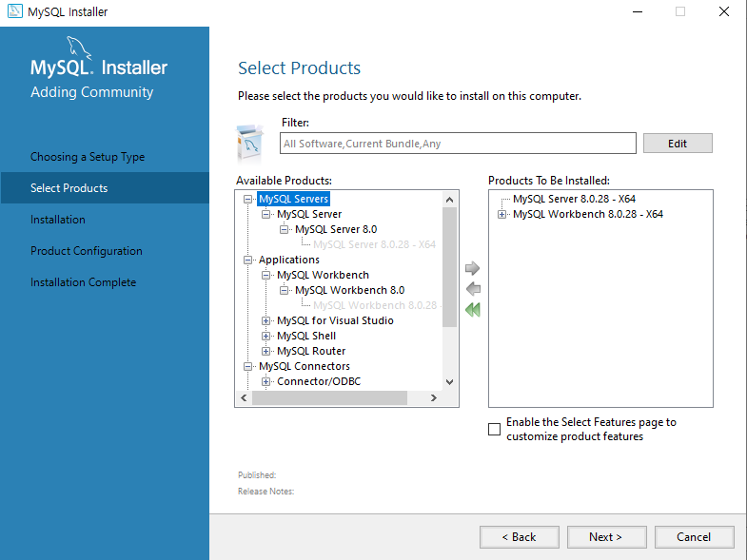Image resolution: width=747 pixels, height=560 pixels.
Task: Click the MySQL dolphin logo in sidebar
Action: [79, 48]
